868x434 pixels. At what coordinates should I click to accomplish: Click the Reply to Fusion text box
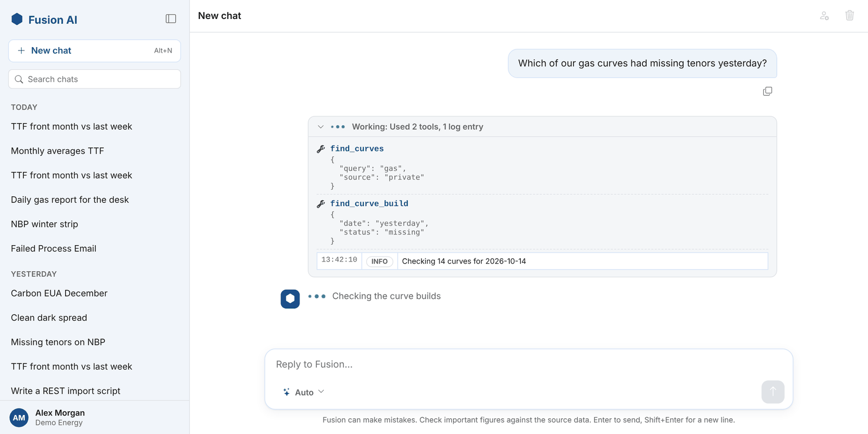[528, 365]
